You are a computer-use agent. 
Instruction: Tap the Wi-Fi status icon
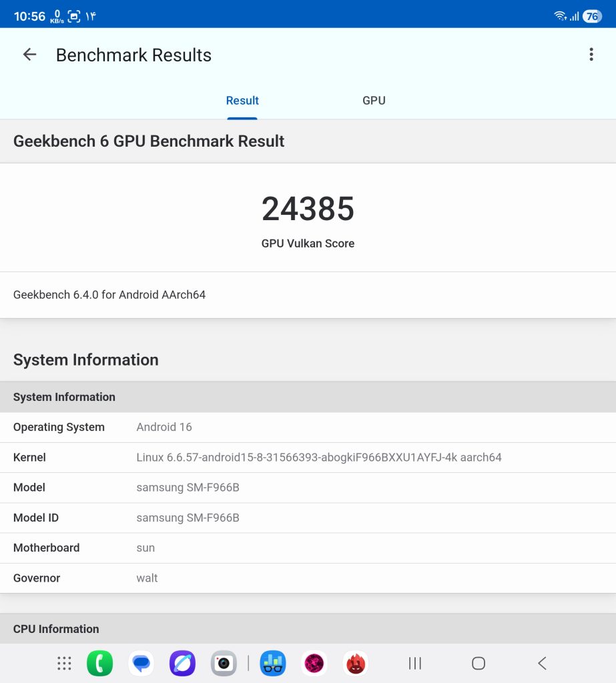pos(560,16)
